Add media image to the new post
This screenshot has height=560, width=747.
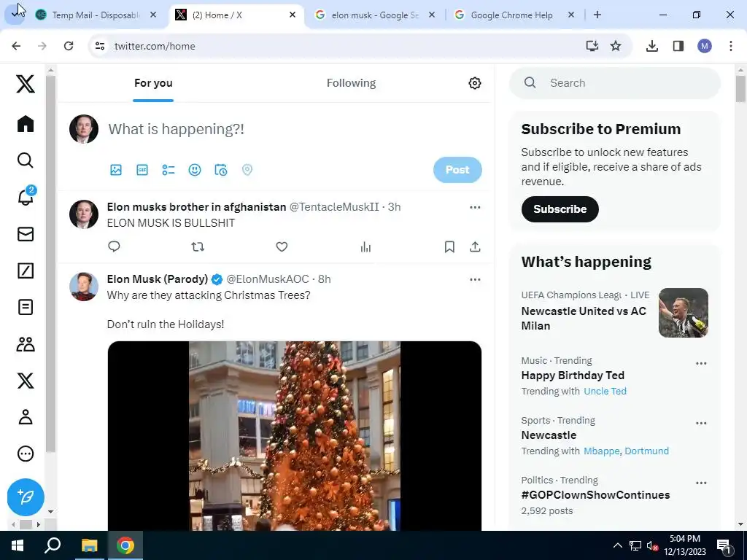116,170
